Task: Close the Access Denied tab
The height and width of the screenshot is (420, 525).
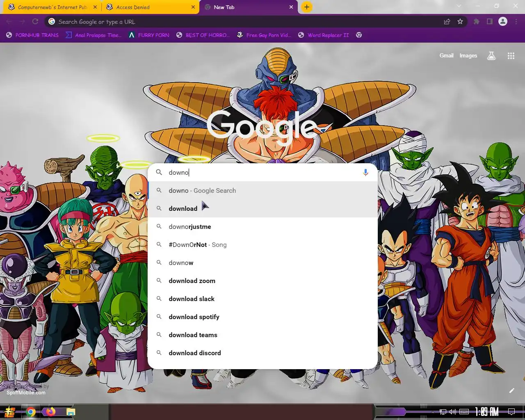Action: (x=193, y=7)
